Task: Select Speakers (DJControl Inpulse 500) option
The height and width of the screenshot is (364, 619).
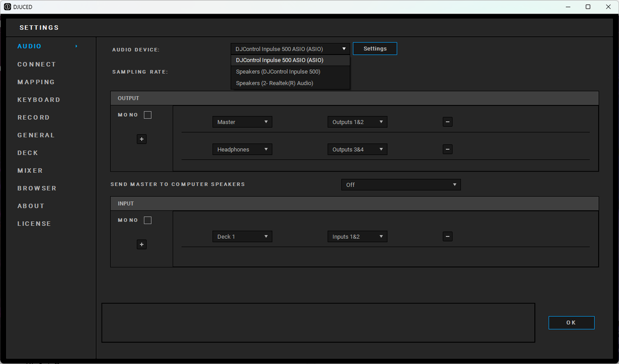Action: tap(290, 72)
